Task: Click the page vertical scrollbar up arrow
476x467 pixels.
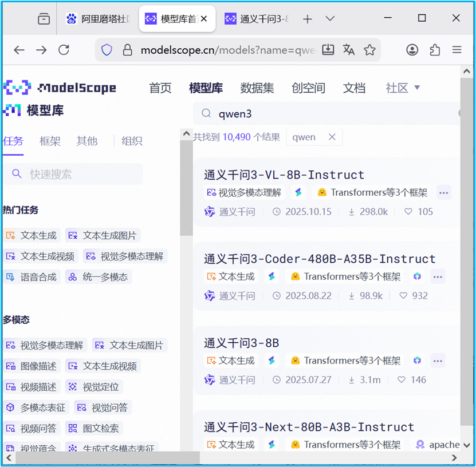Action: (x=467, y=72)
